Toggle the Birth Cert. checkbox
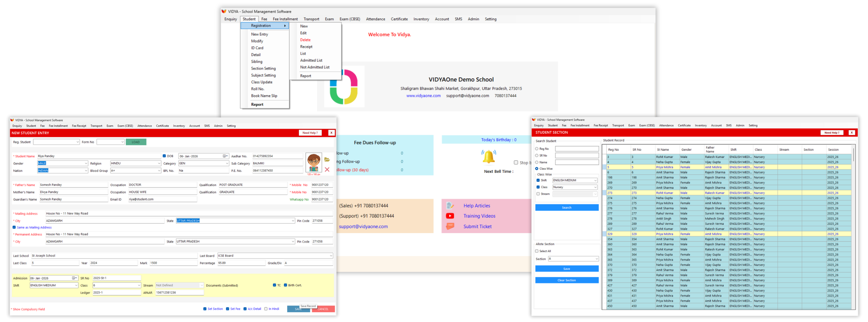 285,286
